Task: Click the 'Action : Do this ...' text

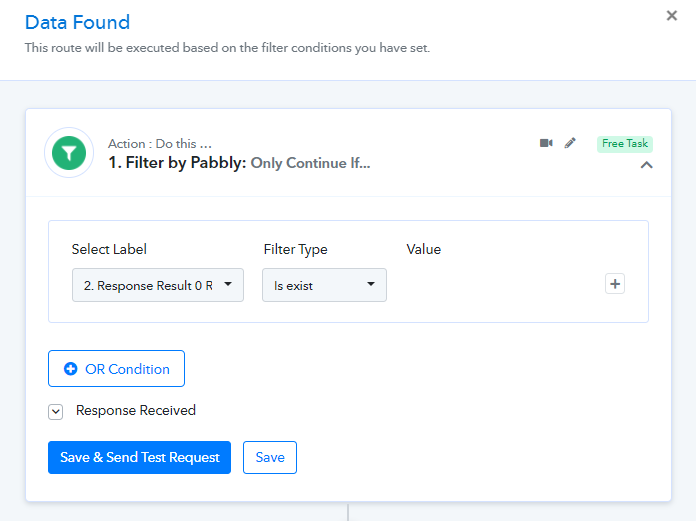Action: [x=160, y=144]
